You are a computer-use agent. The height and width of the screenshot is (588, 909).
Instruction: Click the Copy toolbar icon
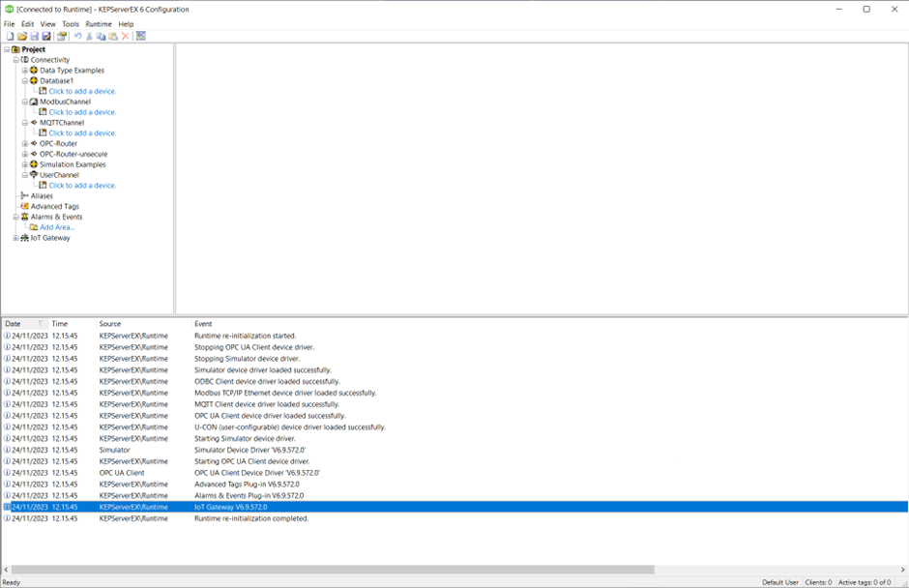[x=101, y=36]
